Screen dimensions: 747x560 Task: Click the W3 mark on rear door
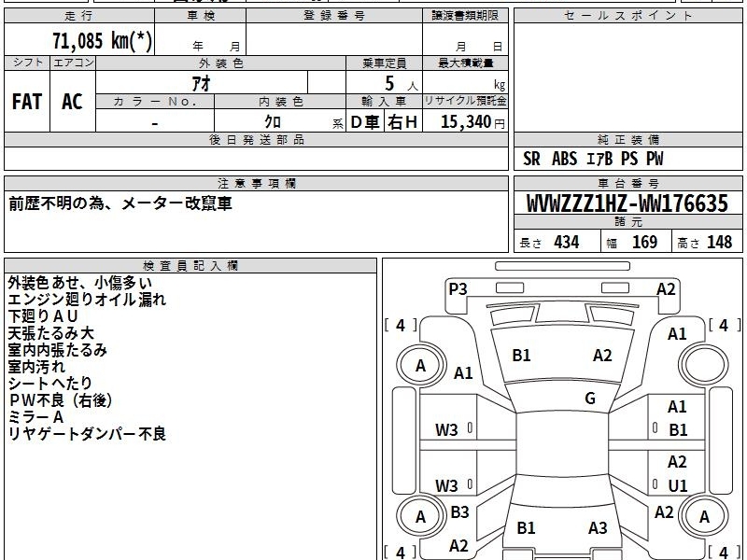click(x=446, y=485)
